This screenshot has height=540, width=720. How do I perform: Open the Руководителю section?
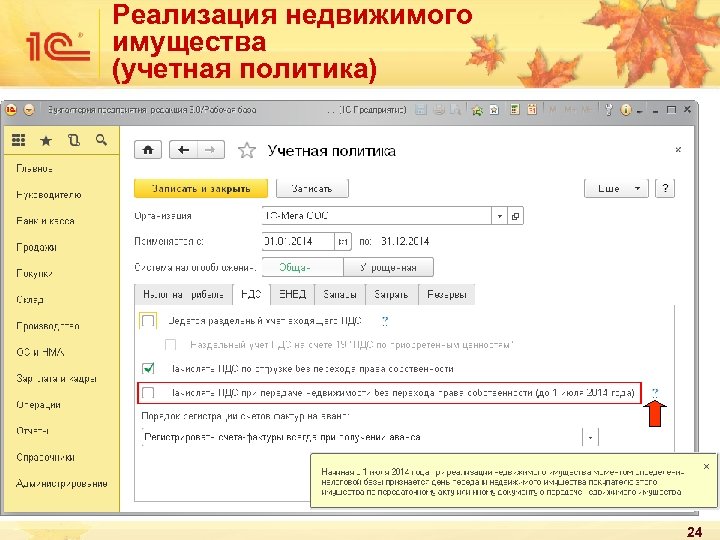pyautogui.click(x=49, y=195)
